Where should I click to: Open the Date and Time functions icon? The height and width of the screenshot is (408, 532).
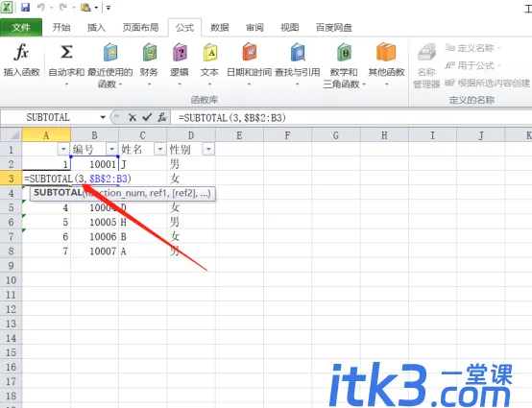pyautogui.click(x=250, y=52)
